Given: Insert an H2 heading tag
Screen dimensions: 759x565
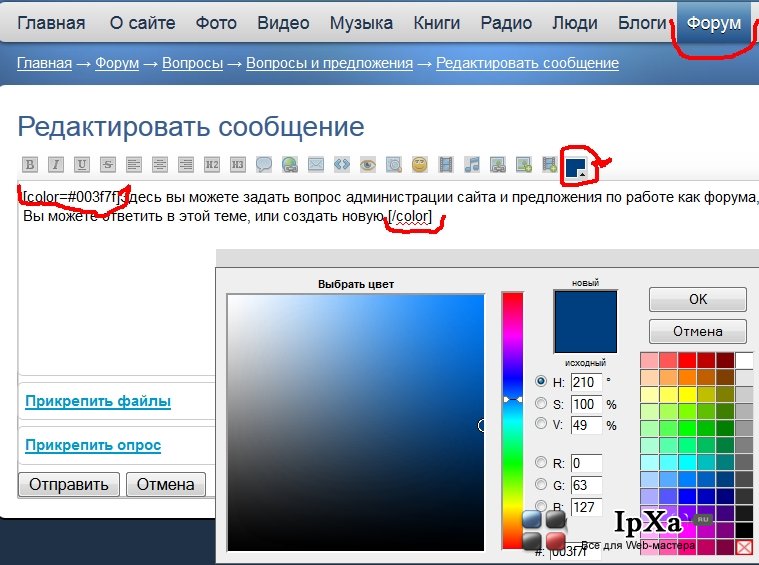Looking at the screenshot, I should pyautogui.click(x=212, y=165).
